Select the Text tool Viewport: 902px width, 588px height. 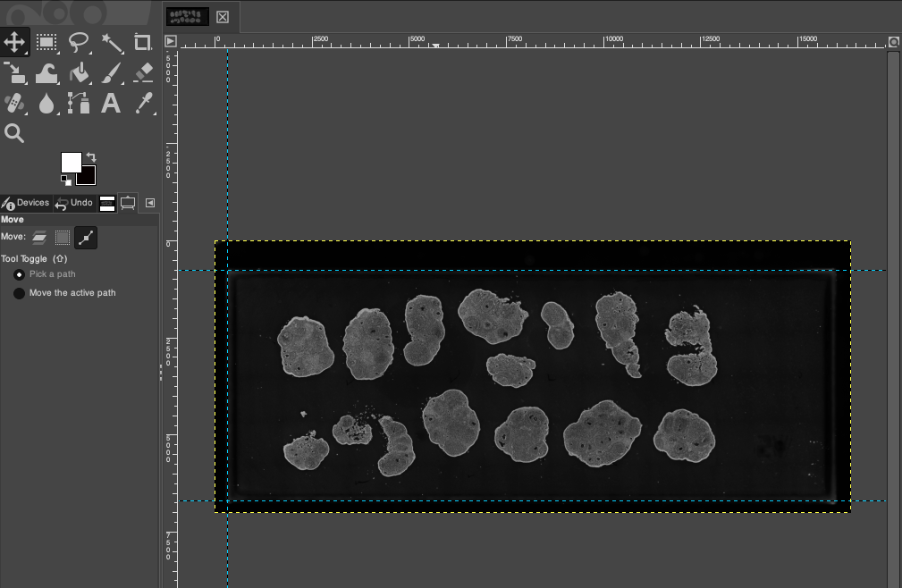(111, 103)
